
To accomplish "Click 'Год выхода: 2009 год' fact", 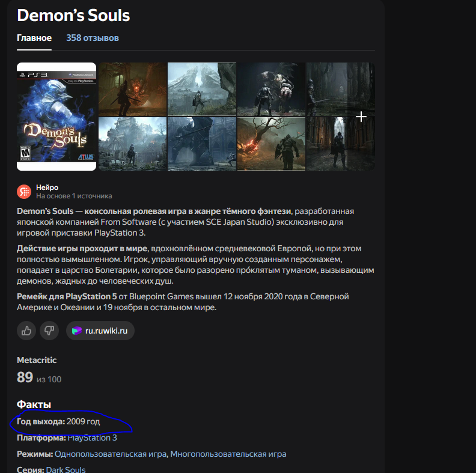I will tap(58, 422).
